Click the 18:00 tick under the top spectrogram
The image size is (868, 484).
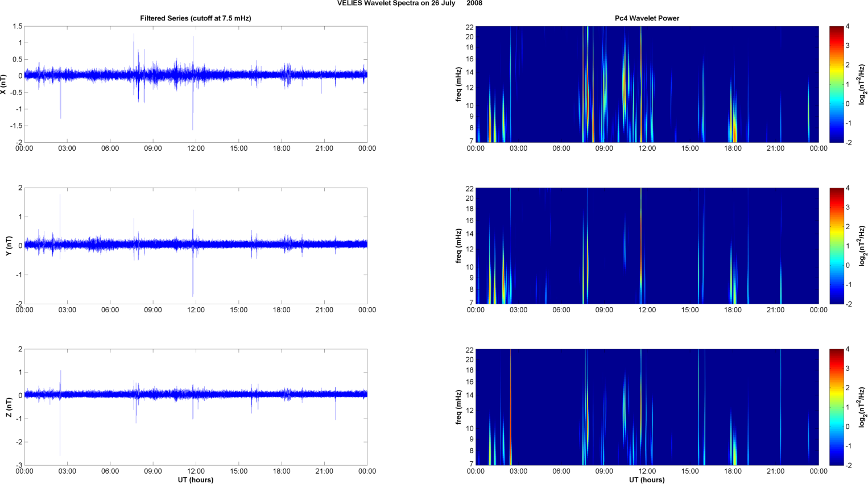tap(733, 148)
